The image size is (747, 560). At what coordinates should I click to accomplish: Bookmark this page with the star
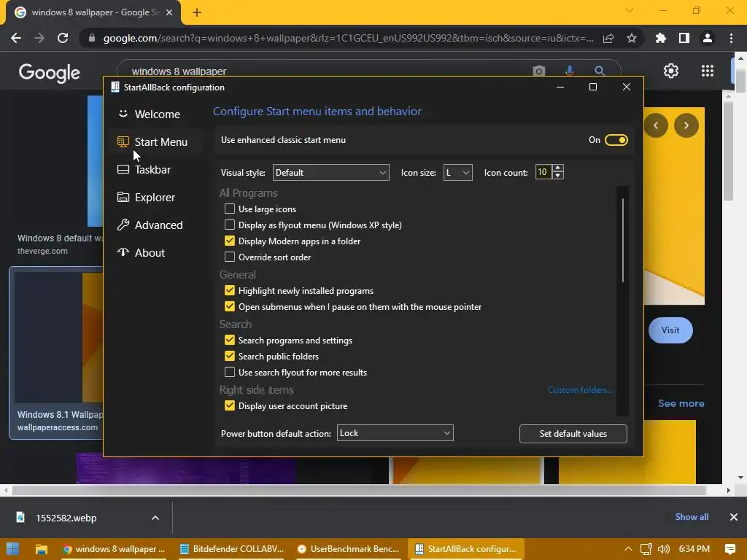632,38
